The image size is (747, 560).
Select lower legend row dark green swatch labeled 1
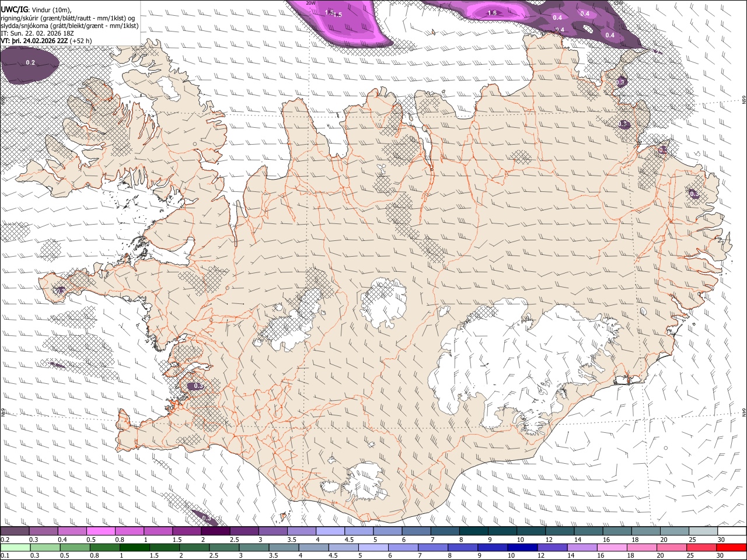pyautogui.click(x=134, y=547)
